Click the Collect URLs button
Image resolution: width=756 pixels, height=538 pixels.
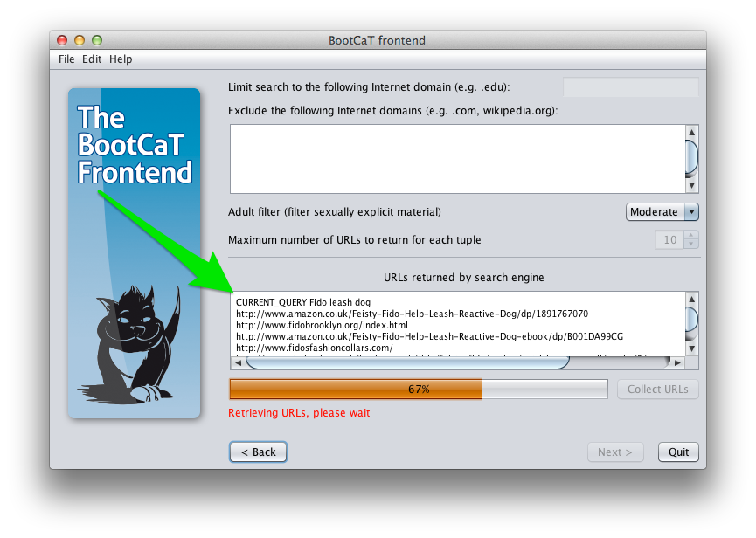coord(657,390)
